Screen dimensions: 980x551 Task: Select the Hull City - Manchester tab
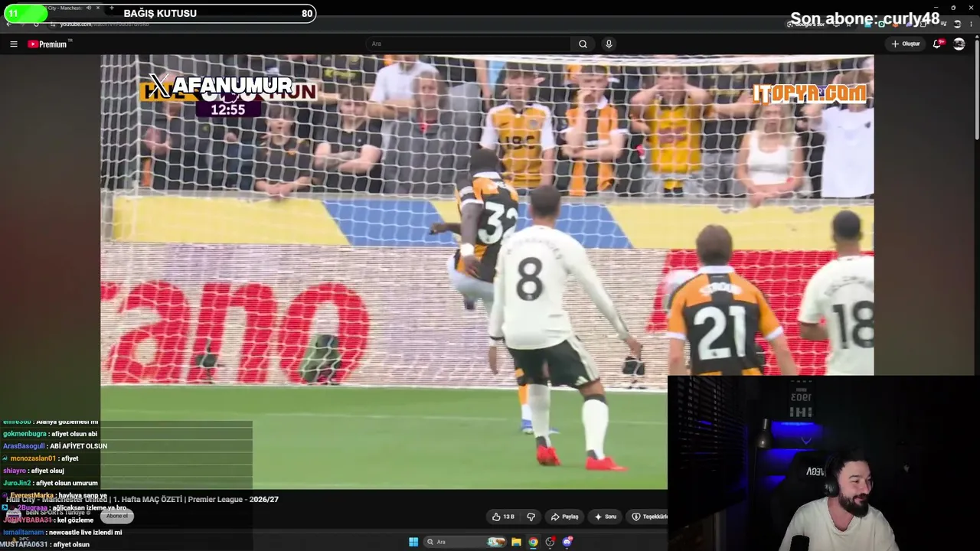click(66, 8)
